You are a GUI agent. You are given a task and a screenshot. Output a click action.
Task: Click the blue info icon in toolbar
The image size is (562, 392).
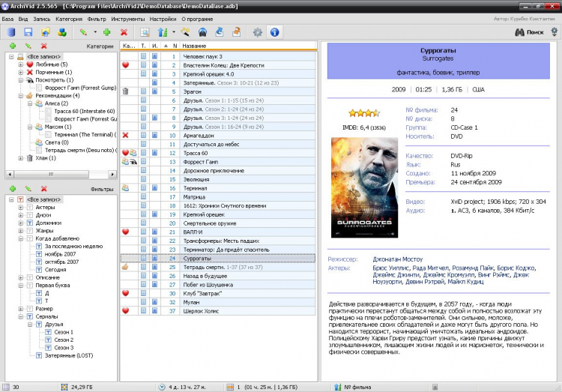[274, 32]
